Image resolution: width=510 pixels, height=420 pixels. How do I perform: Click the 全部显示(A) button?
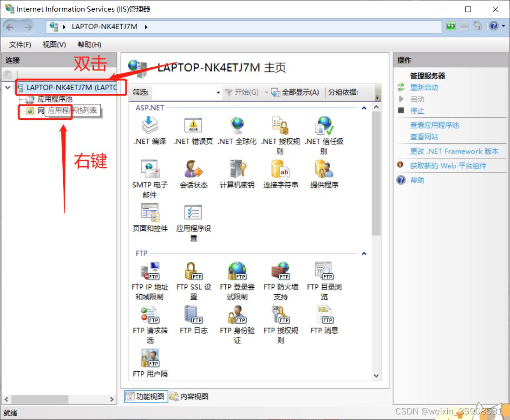click(295, 92)
